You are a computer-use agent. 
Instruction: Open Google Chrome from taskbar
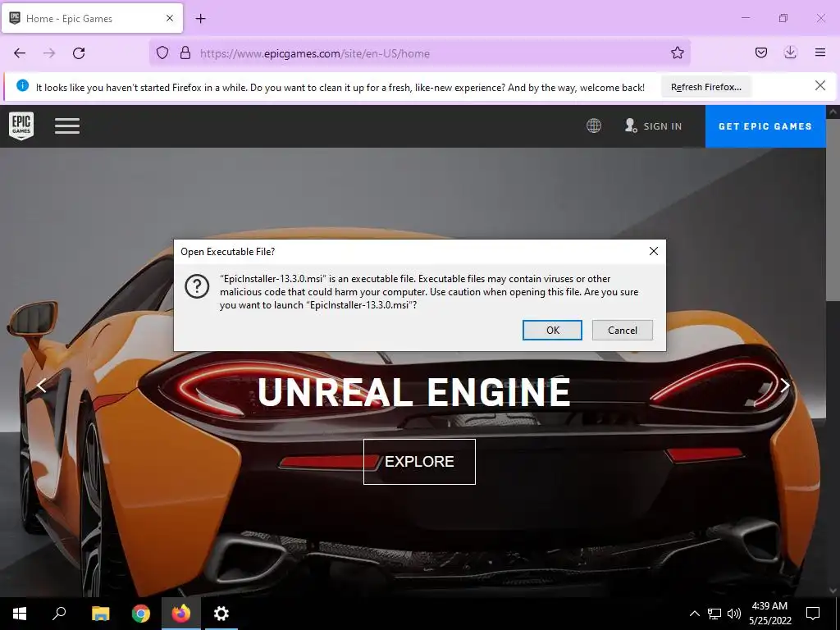point(141,614)
